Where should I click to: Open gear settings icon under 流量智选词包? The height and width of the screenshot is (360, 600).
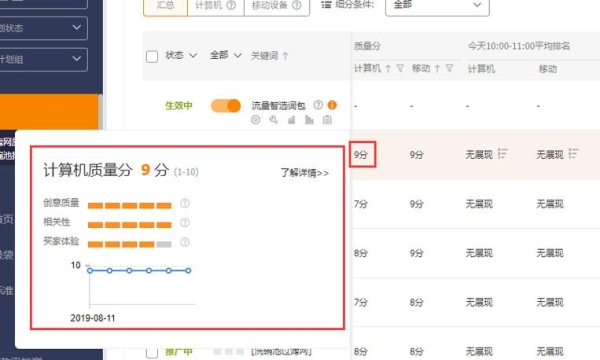coord(256,120)
